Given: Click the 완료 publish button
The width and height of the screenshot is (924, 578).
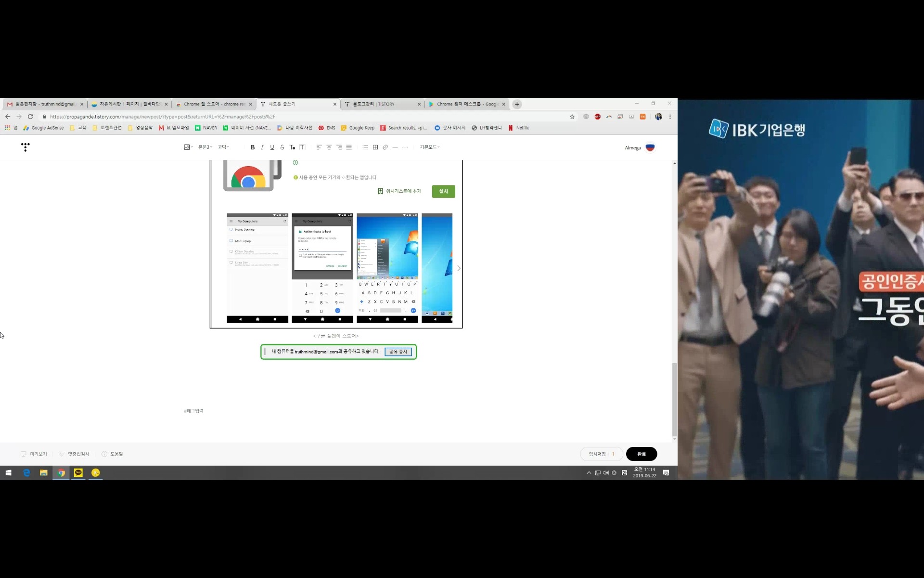Looking at the screenshot, I should [641, 454].
